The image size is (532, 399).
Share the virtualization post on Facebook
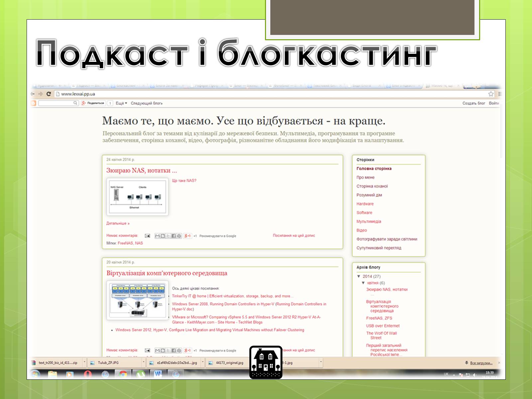click(x=174, y=350)
